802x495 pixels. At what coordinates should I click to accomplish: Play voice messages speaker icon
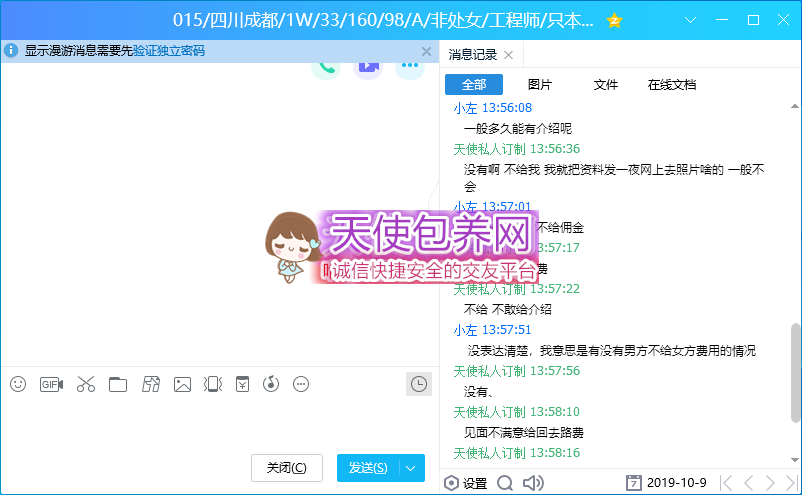(x=533, y=483)
